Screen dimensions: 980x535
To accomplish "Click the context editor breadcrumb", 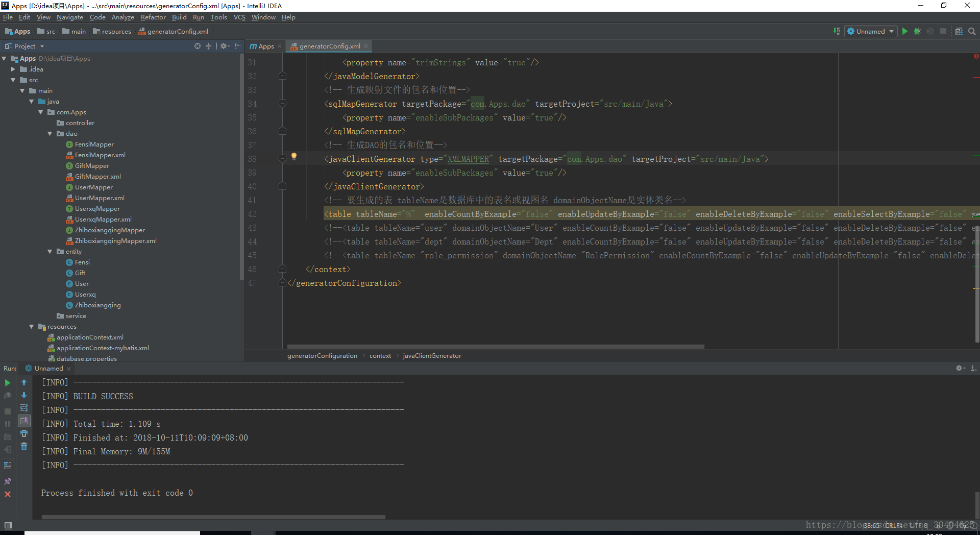I will (x=380, y=356).
